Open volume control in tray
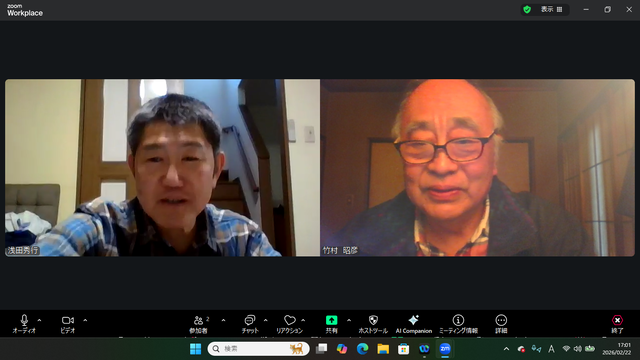The width and height of the screenshot is (640, 360). coord(578,349)
